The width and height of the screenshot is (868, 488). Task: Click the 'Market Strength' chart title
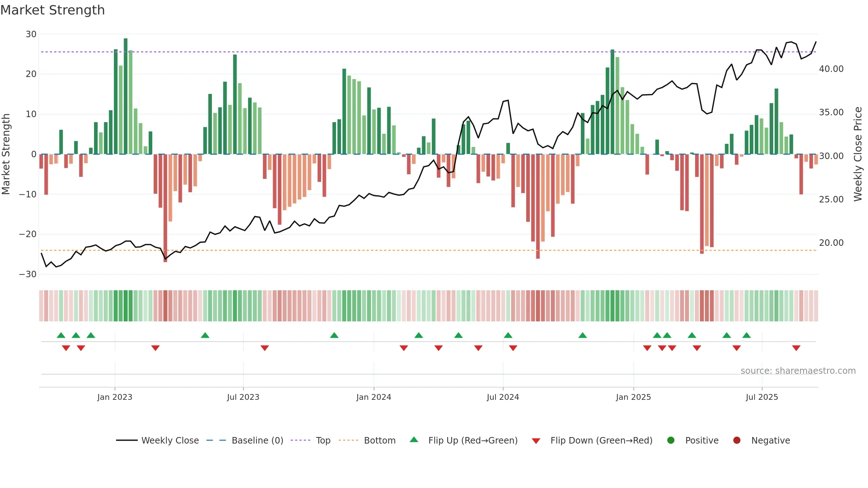pos(52,10)
